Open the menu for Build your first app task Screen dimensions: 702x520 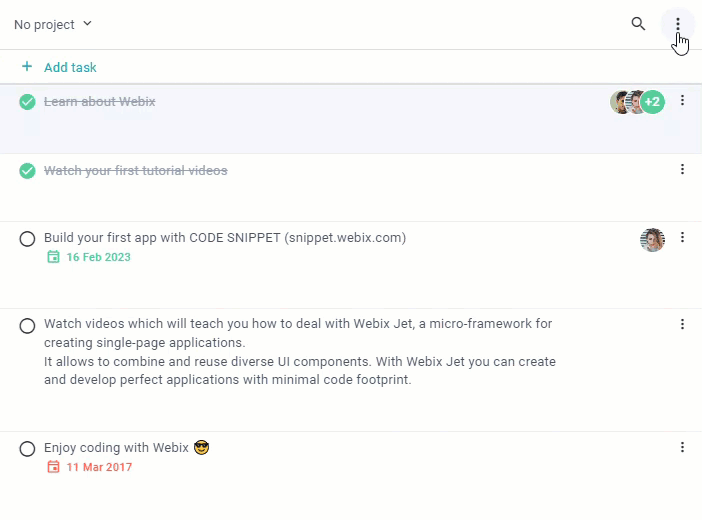tap(682, 237)
